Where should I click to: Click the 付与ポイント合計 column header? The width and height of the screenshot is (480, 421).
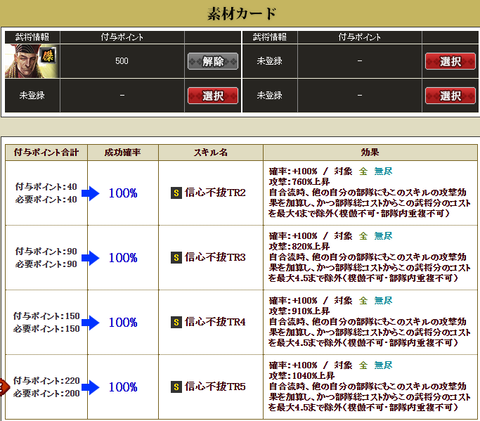[46, 152]
